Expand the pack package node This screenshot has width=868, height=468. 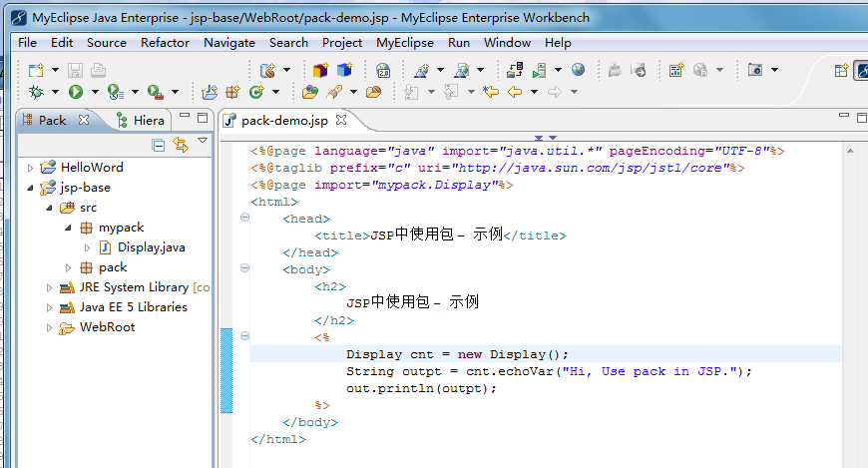(x=68, y=267)
